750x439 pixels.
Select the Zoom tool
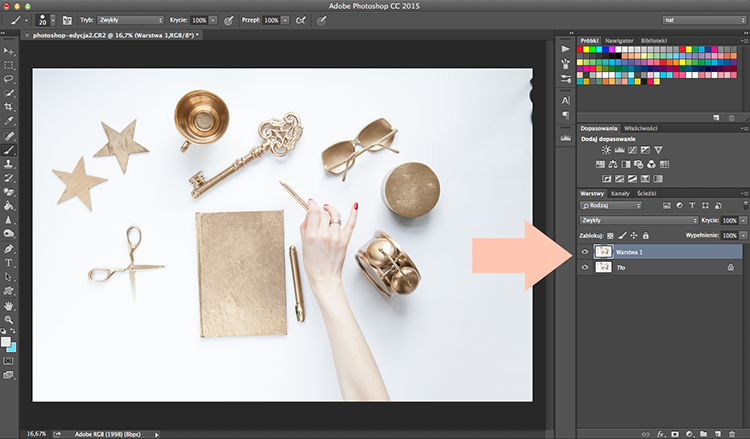(x=9, y=319)
